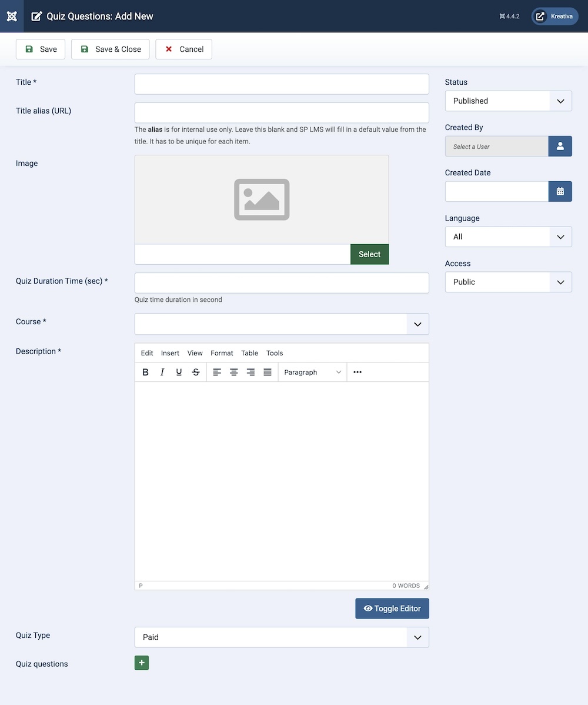588x705 pixels.
Task: Reveal more editor toolbar options
Action: click(358, 372)
